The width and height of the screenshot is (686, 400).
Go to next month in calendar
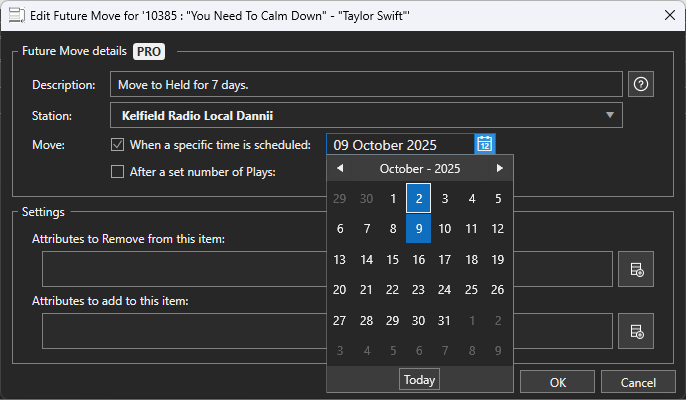tap(500, 168)
